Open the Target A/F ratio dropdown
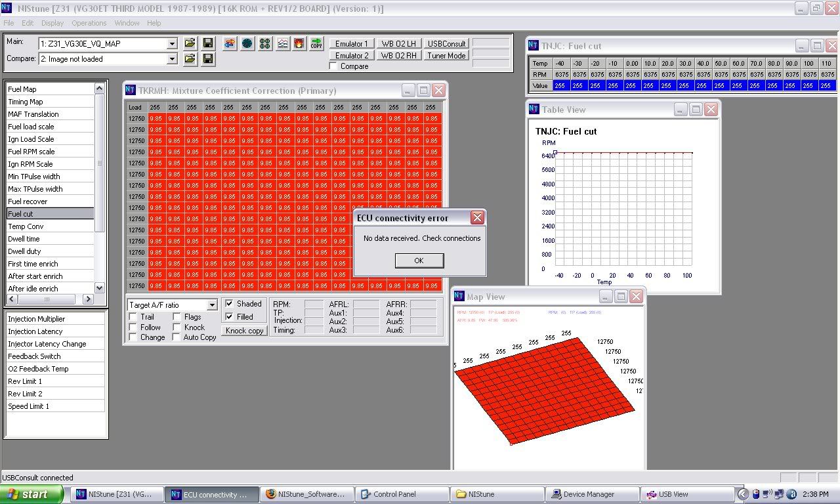Image resolution: width=840 pixels, height=504 pixels. pos(211,305)
